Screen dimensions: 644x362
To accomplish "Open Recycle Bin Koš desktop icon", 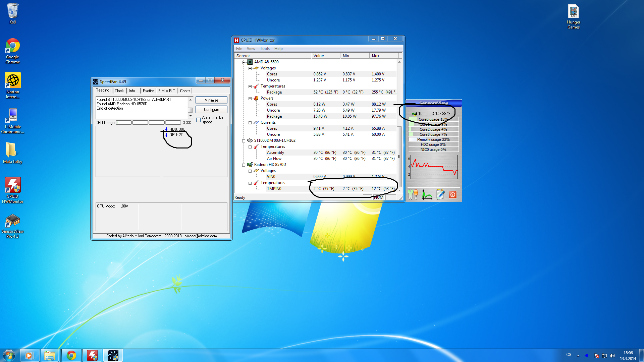I will coord(12,13).
